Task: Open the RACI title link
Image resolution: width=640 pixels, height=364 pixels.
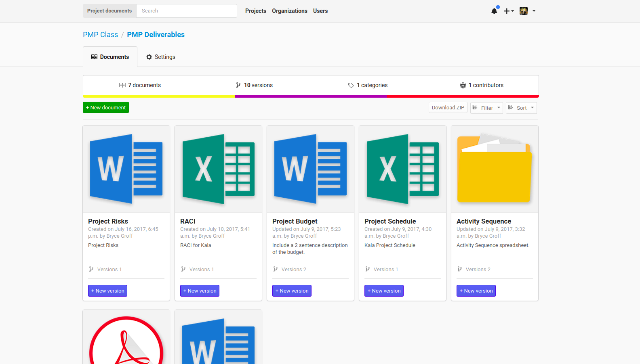Action: tap(188, 221)
